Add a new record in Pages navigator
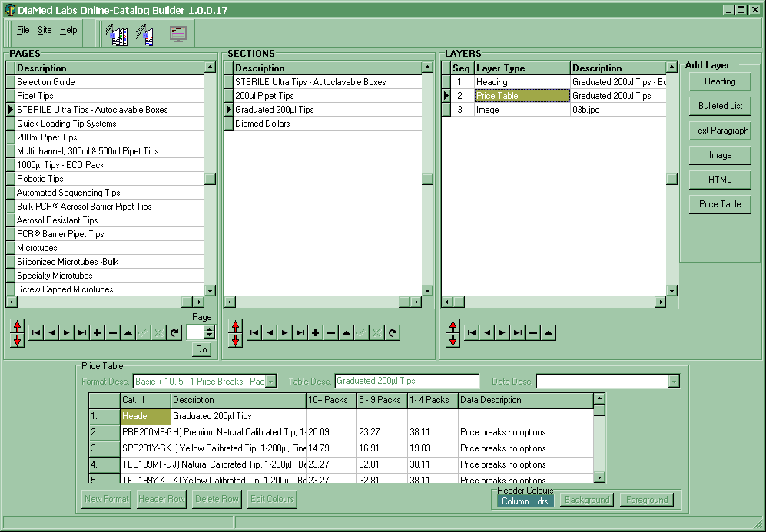This screenshot has height=532, width=766. click(x=97, y=332)
